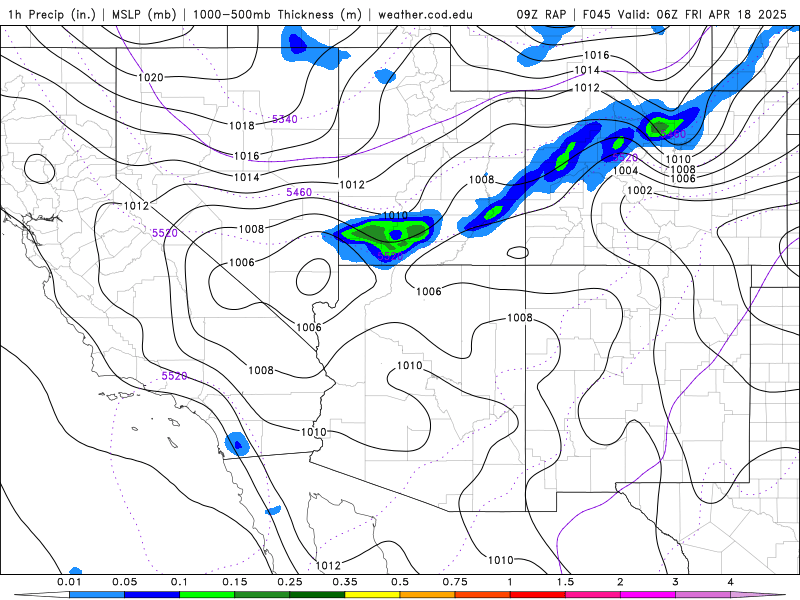
Task: Select the magenta 2–3 legend swatch
Action: point(648,595)
